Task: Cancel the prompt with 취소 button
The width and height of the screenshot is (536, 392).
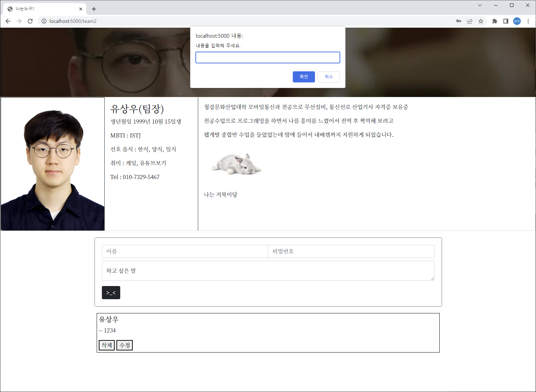Action: coord(329,77)
